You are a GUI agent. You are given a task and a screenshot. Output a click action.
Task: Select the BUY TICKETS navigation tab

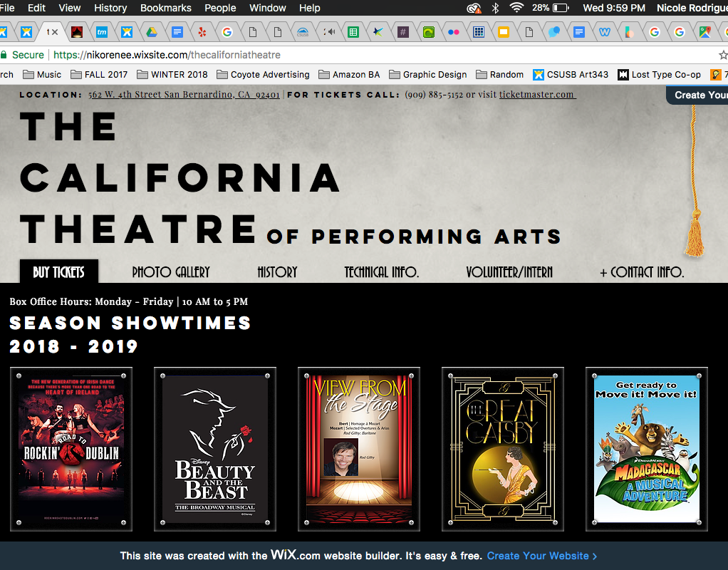click(59, 271)
